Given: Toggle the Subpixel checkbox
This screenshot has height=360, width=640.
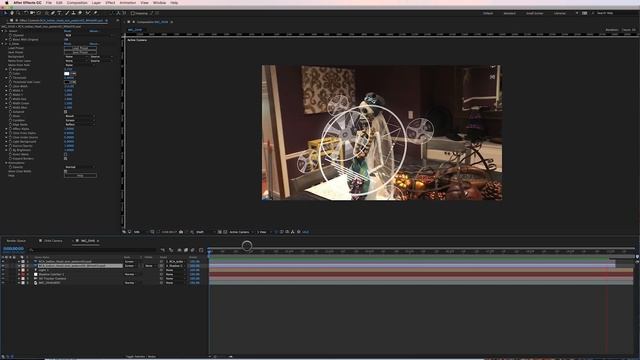Looking at the screenshot, I should pos(65,112).
